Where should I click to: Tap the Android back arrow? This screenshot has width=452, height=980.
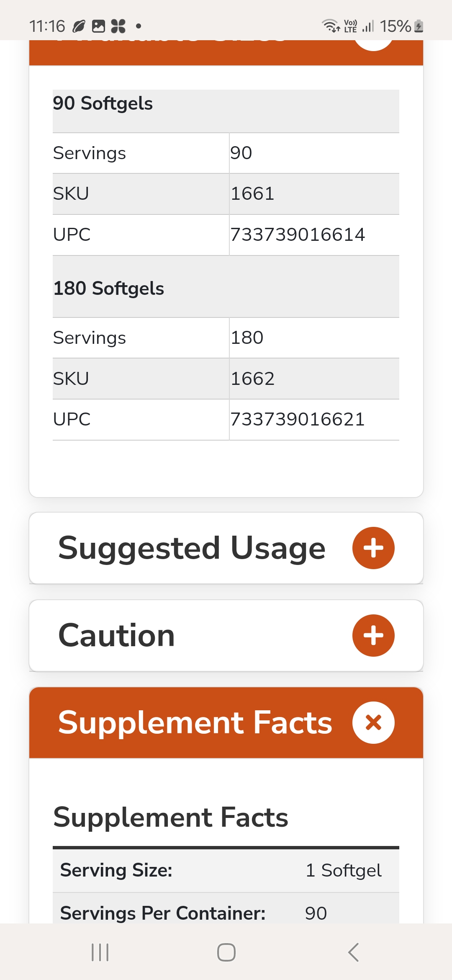click(x=354, y=952)
